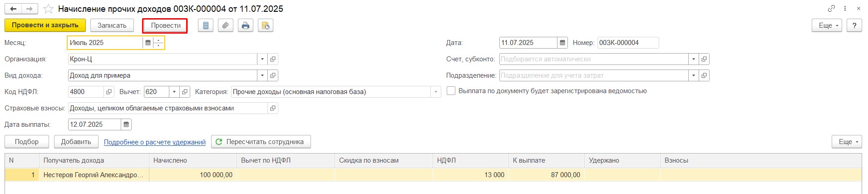Open Подробнее о расчете удержаний link
Viewport: 868px width, 194px height.
pyautogui.click(x=155, y=142)
